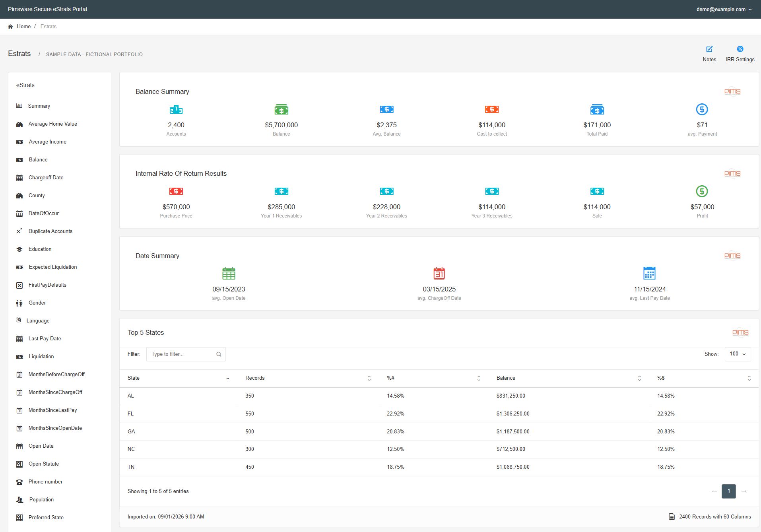Viewport: 761px width, 532px height.
Task: Click the orange Cost to collect icon
Action: 492,109
